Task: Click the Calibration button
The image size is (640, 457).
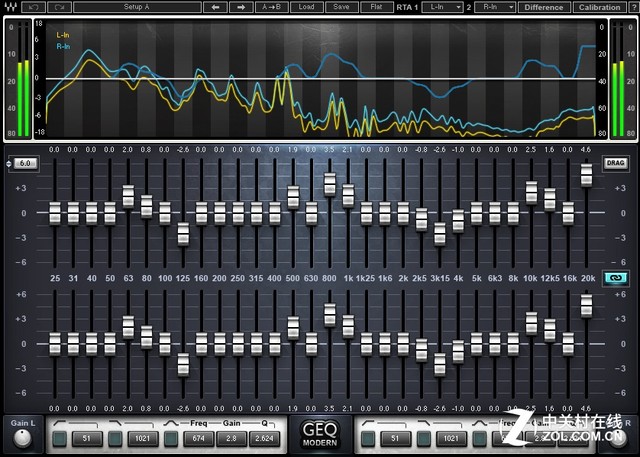Action: point(599,7)
